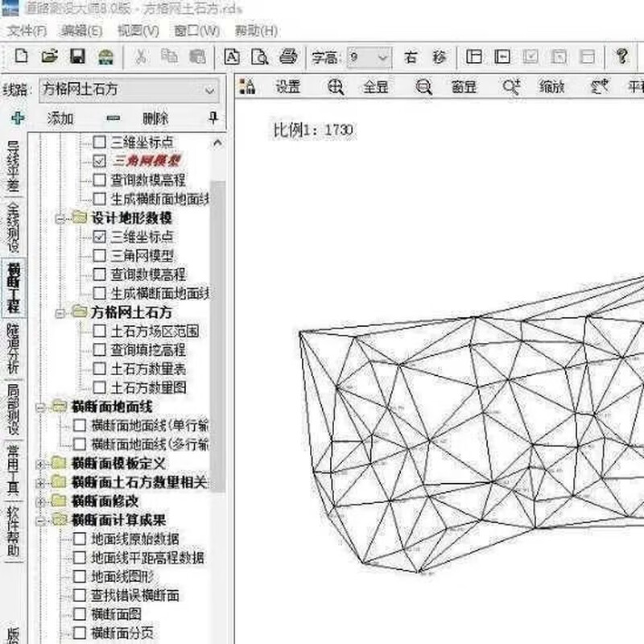Expand the 横断面模板定义 tree node
Image resolution: width=644 pixels, height=644 pixels.
tap(41, 463)
